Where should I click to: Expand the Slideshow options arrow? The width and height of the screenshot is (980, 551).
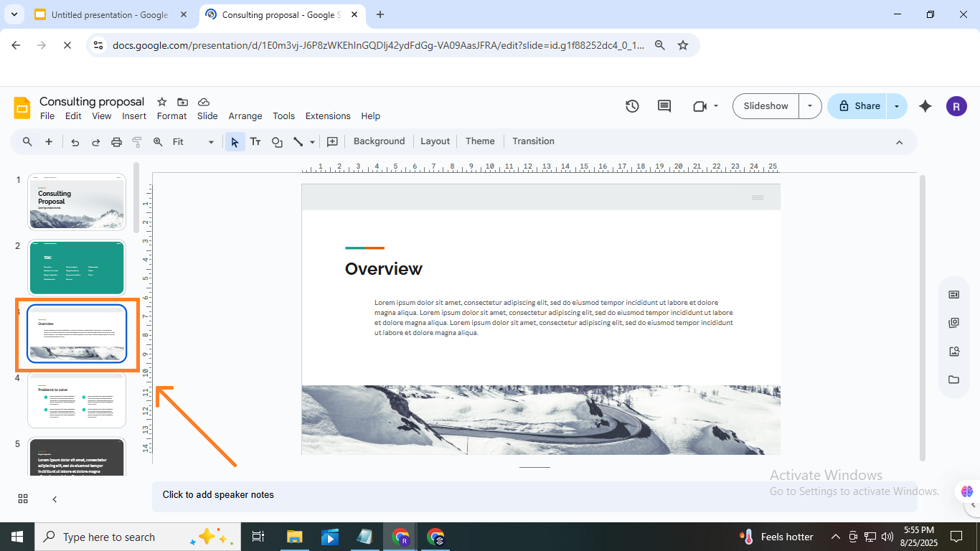point(810,106)
